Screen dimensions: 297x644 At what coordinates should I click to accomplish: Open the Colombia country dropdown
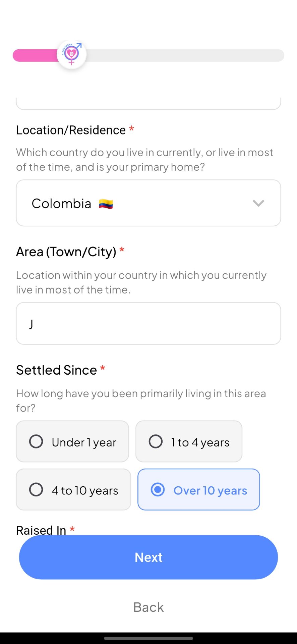point(148,203)
